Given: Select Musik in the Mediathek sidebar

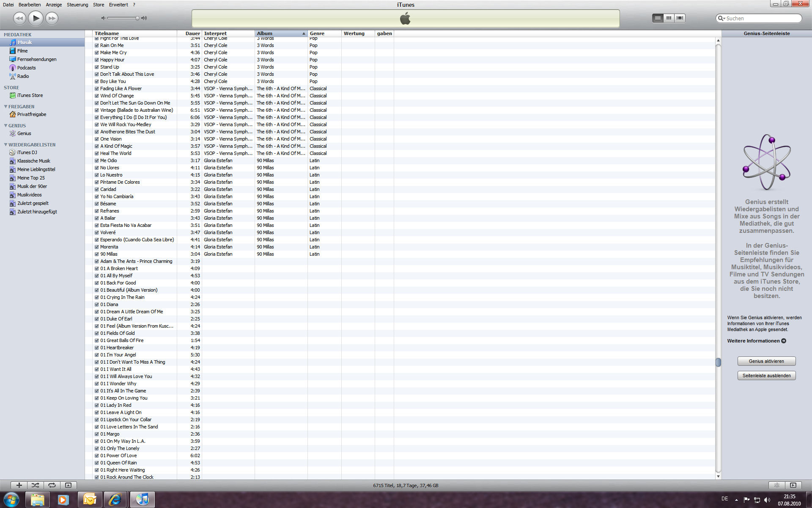Looking at the screenshot, I should tap(42, 42).
